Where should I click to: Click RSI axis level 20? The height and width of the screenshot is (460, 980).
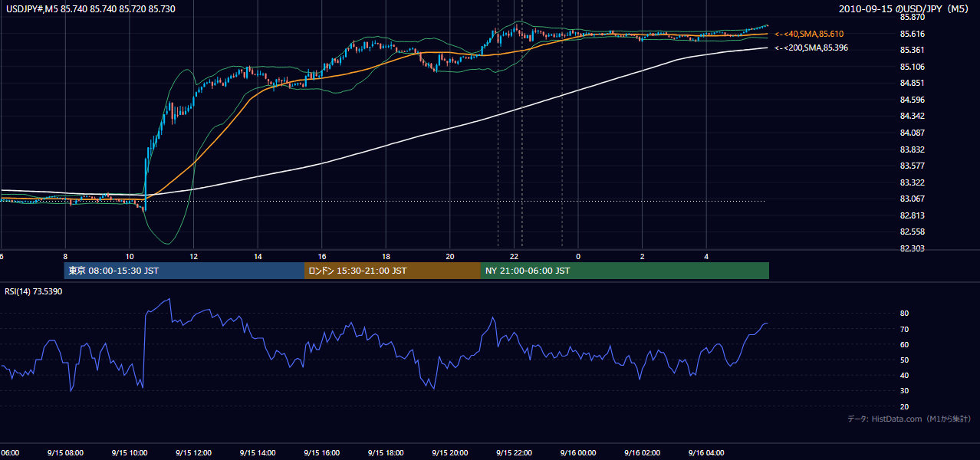coord(905,407)
